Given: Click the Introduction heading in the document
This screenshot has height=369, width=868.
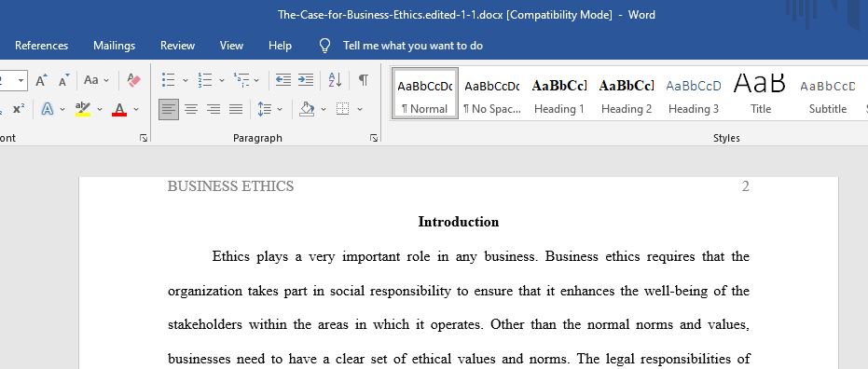Looking at the screenshot, I should [459, 223].
